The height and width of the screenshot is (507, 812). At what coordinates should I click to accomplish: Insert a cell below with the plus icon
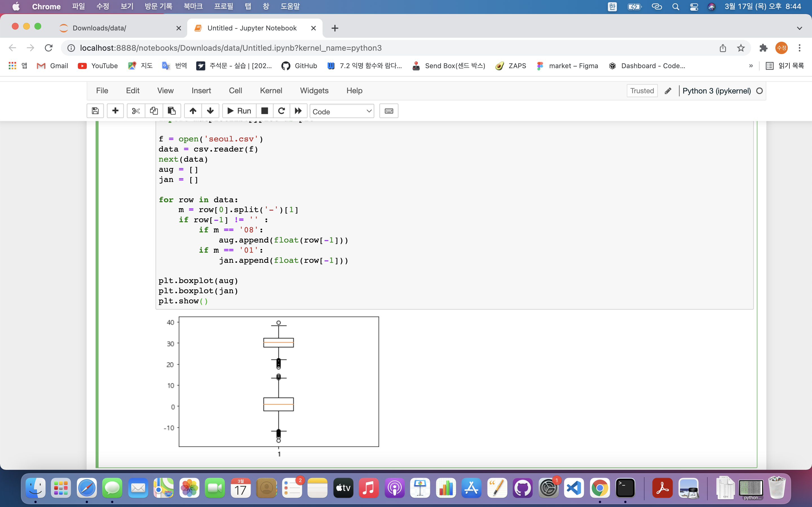click(x=115, y=111)
